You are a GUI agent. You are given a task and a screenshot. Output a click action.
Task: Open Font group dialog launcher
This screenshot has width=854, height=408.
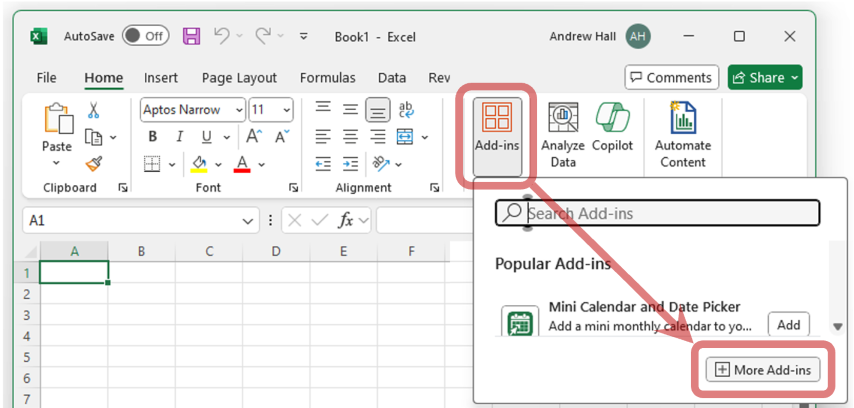pos(294,188)
